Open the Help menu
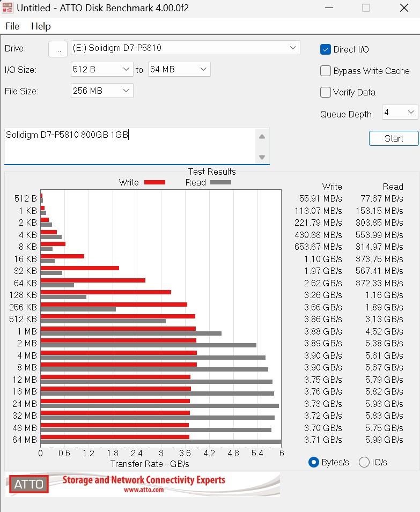Image resolution: width=420 pixels, height=512 pixels. tap(41, 26)
